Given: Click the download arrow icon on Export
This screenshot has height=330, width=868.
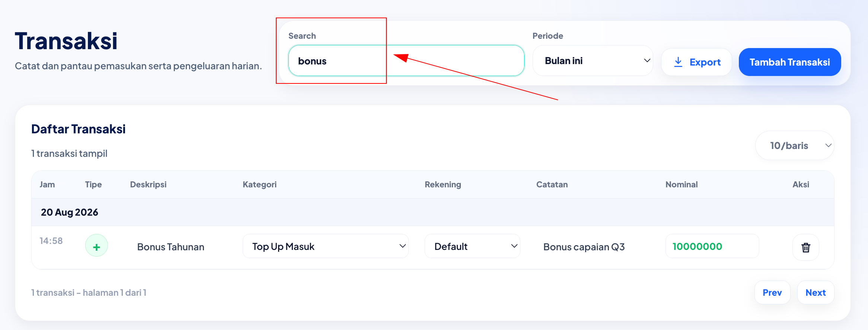Looking at the screenshot, I should click(x=678, y=62).
